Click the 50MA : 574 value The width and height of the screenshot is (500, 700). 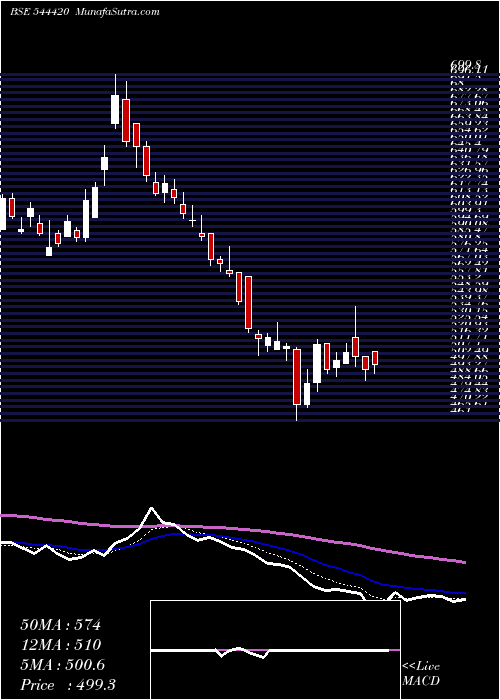[x=60, y=625]
